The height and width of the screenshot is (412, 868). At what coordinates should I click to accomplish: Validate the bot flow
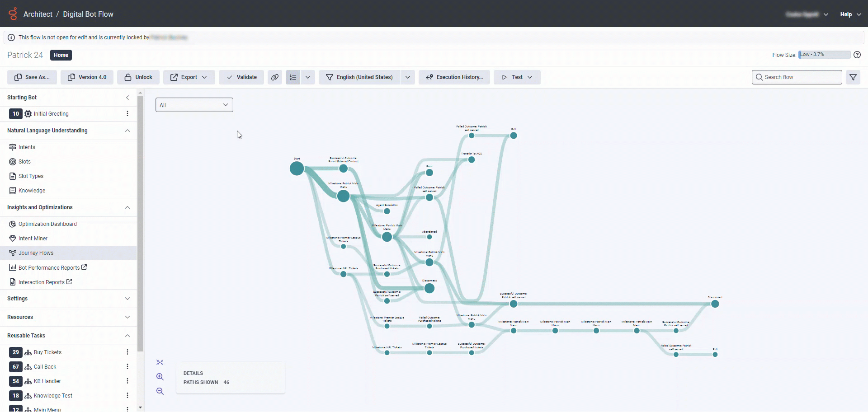[x=241, y=77]
